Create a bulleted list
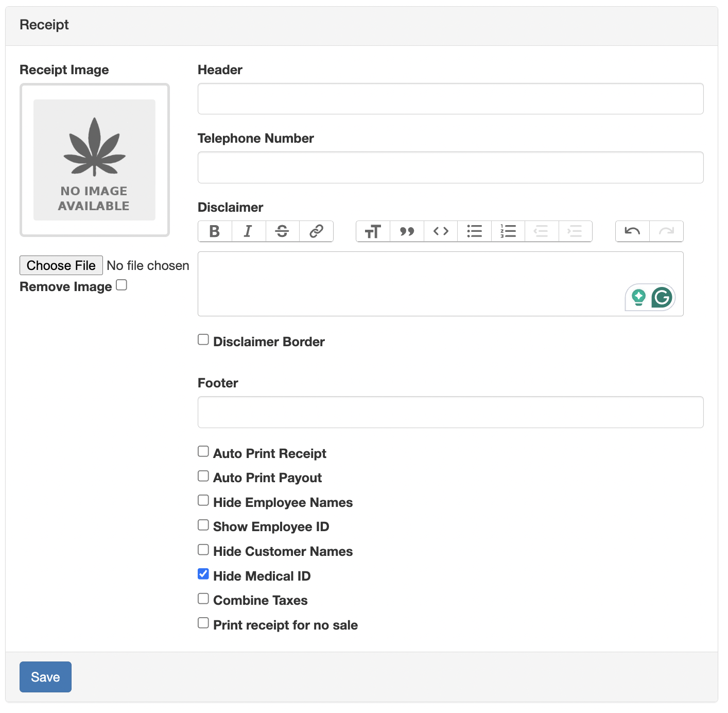The height and width of the screenshot is (713, 728). pyautogui.click(x=474, y=231)
